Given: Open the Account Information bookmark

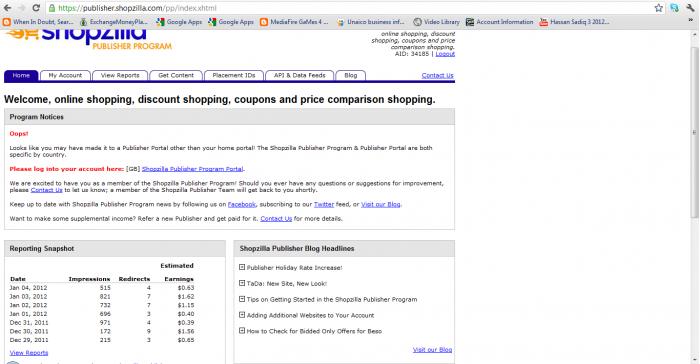Looking at the screenshot, I should pyautogui.click(x=500, y=21).
